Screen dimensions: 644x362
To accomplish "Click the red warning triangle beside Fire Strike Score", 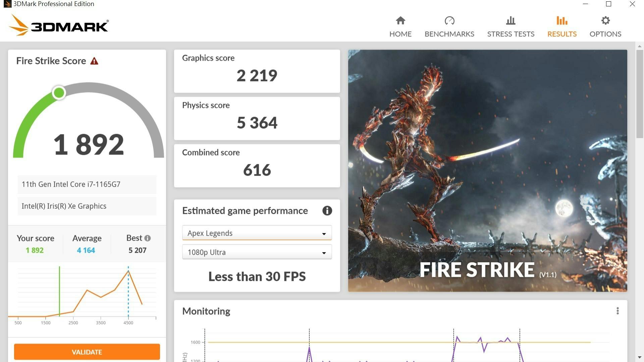I will click(94, 61).
